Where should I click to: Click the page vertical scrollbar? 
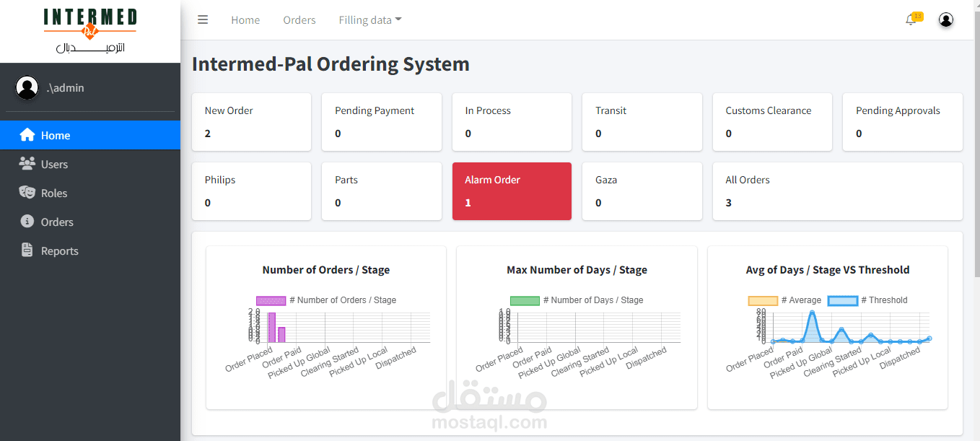(976, 144)
